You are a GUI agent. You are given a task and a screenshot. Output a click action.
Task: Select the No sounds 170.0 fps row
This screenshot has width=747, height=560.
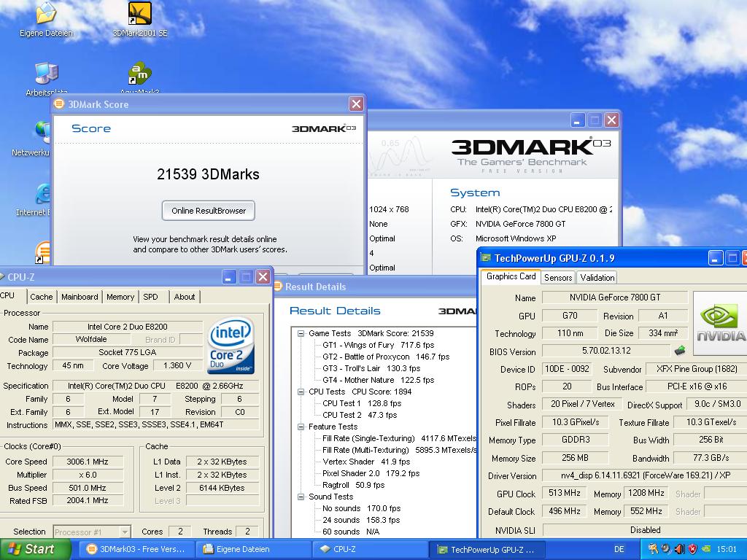362,508
